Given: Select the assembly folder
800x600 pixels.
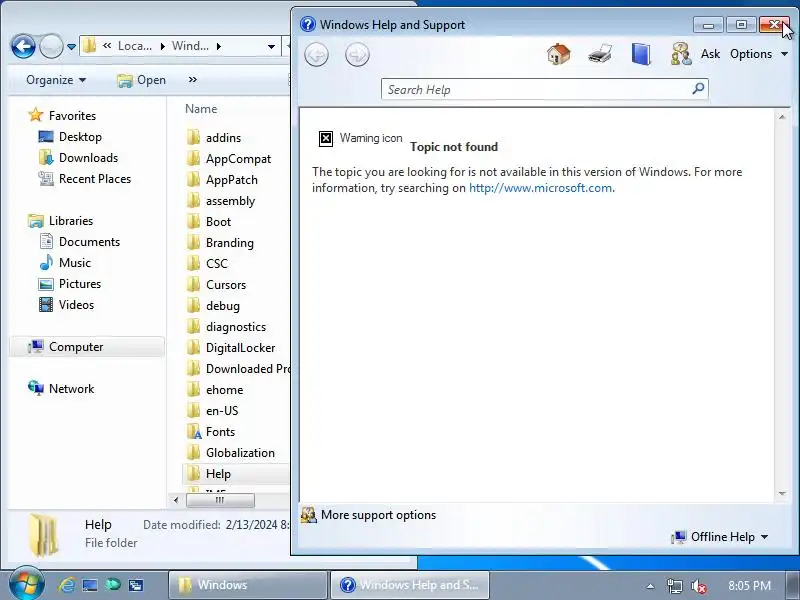Looking at the screenshot, I should (220, 201).
